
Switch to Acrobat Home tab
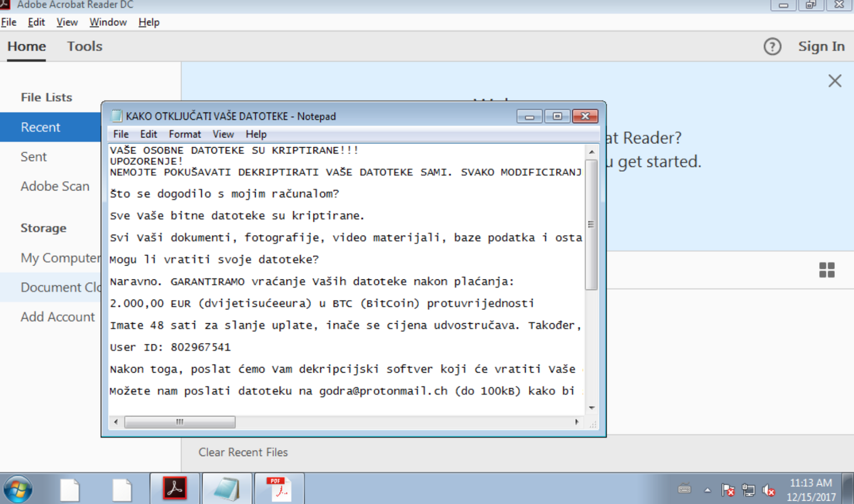tap(27, 46)
